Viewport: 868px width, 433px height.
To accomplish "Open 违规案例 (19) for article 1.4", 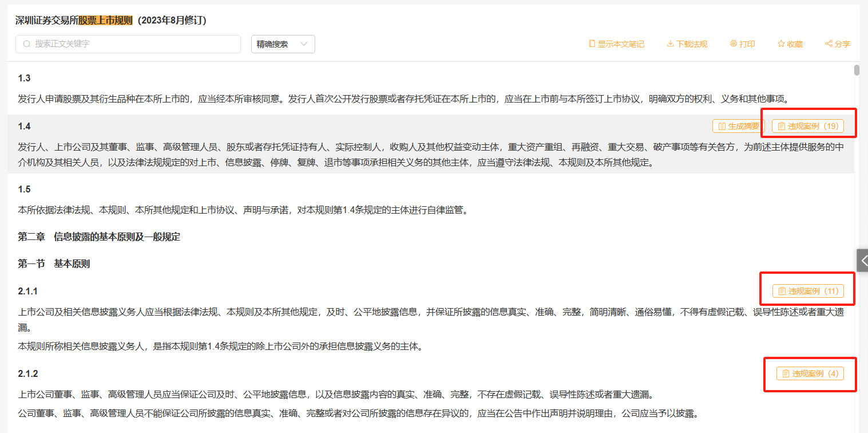I will (x=808, y=126).
